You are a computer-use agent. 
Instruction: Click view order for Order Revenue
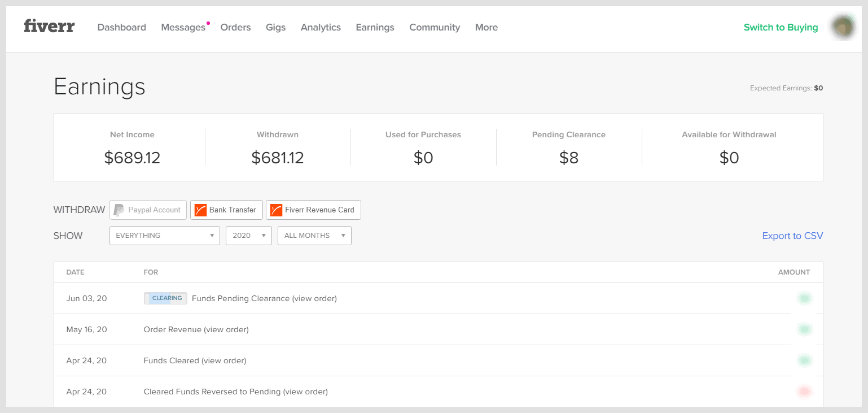(x=226, y=329)
